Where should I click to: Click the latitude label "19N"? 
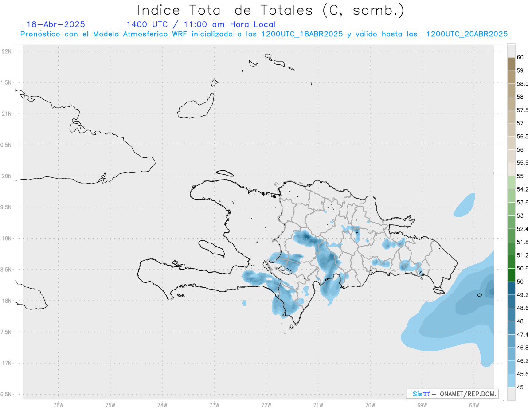[x=7, y=239]
